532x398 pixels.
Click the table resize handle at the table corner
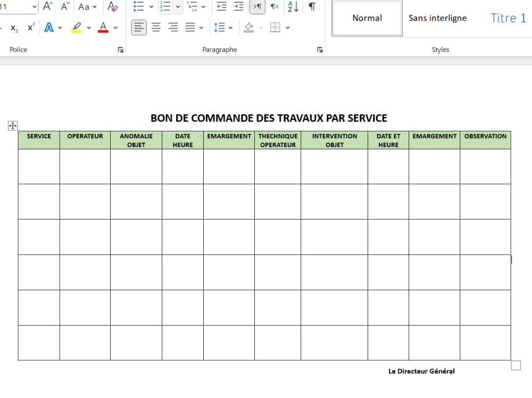(516, 366)
